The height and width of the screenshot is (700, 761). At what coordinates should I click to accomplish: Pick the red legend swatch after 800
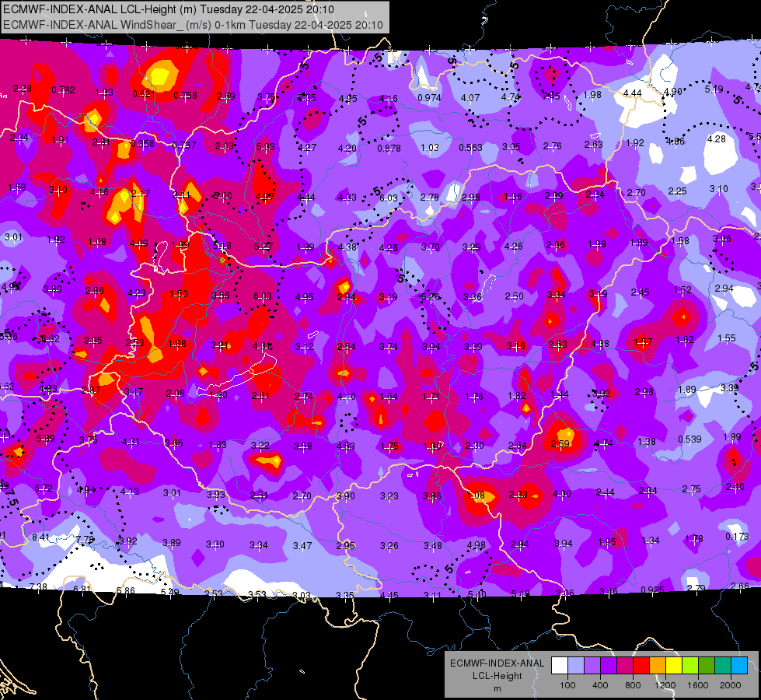point(641,666)
